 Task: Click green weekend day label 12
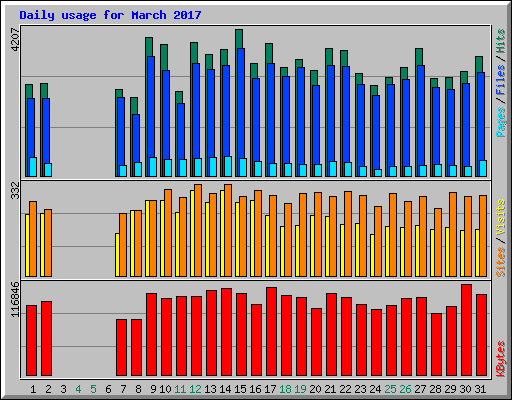195,389
